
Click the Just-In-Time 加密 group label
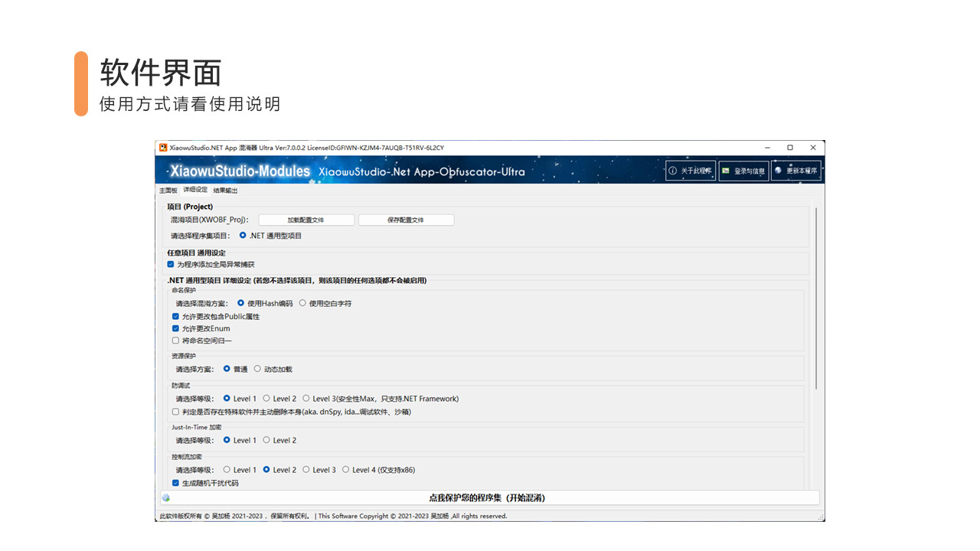coord(197,427)
